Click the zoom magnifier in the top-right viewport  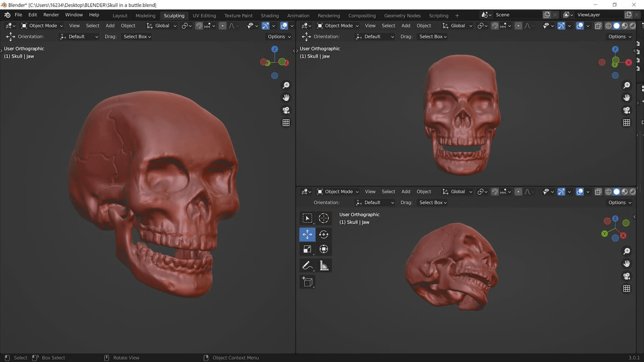[627, 85]
